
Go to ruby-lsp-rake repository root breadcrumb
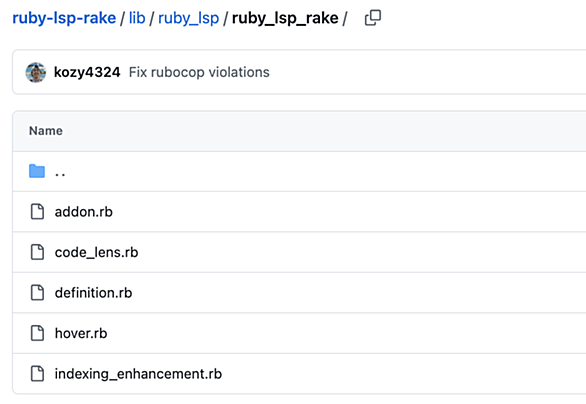[64, 18]
